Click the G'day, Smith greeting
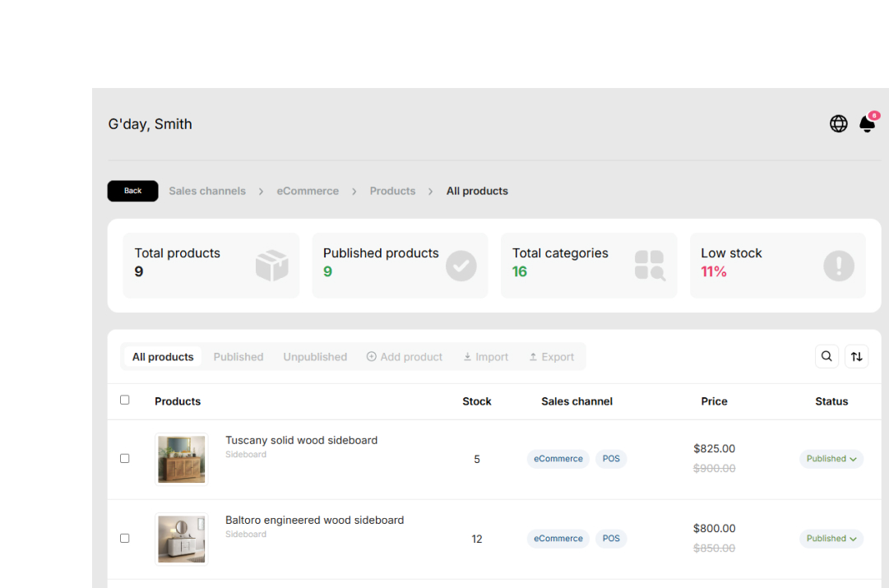The width and height of the screenshot is (889, 588). pos(150,124)
